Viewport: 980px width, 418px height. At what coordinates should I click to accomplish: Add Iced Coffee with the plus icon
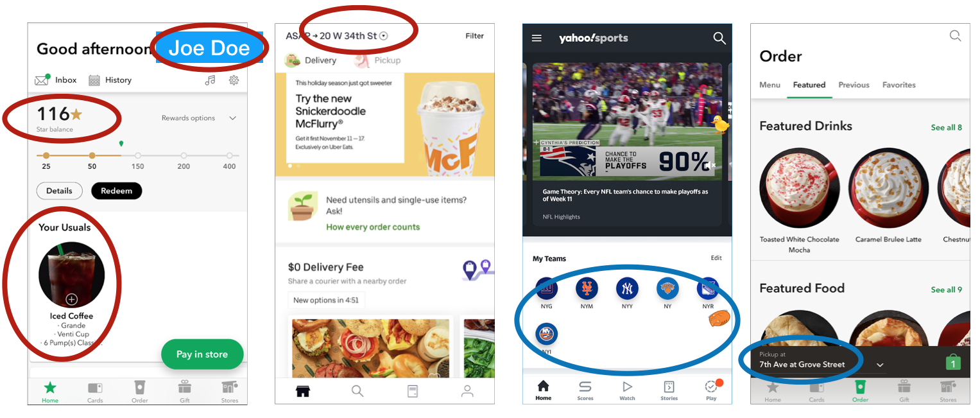(x=72, y=299)
